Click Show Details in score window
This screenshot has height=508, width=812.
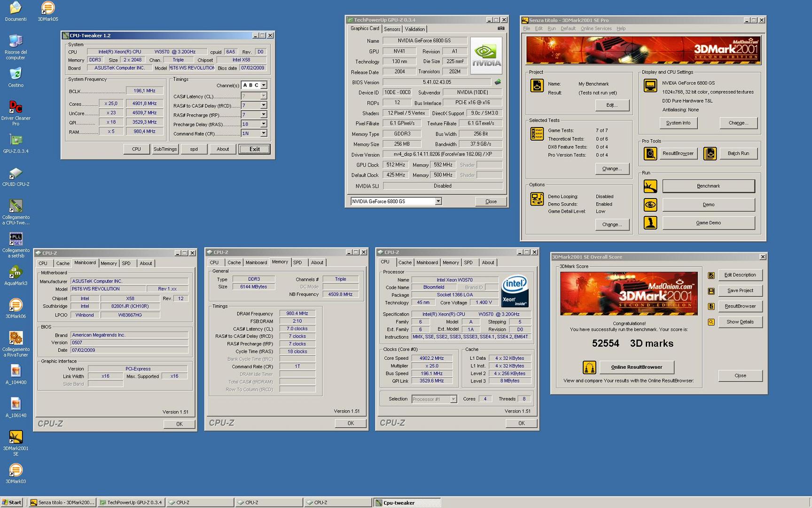coord(740,322)
